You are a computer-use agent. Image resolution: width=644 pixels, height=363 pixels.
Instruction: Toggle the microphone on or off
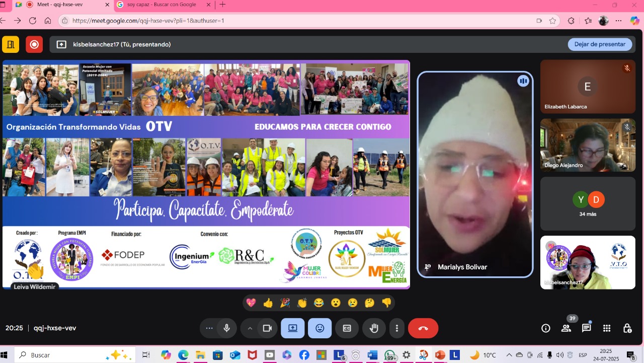coord(227,328)
